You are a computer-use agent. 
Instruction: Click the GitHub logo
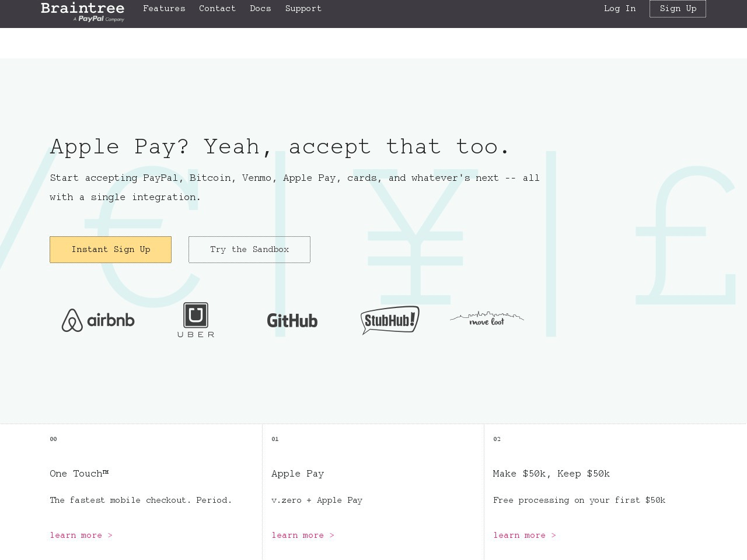click(x=292, y=320)
